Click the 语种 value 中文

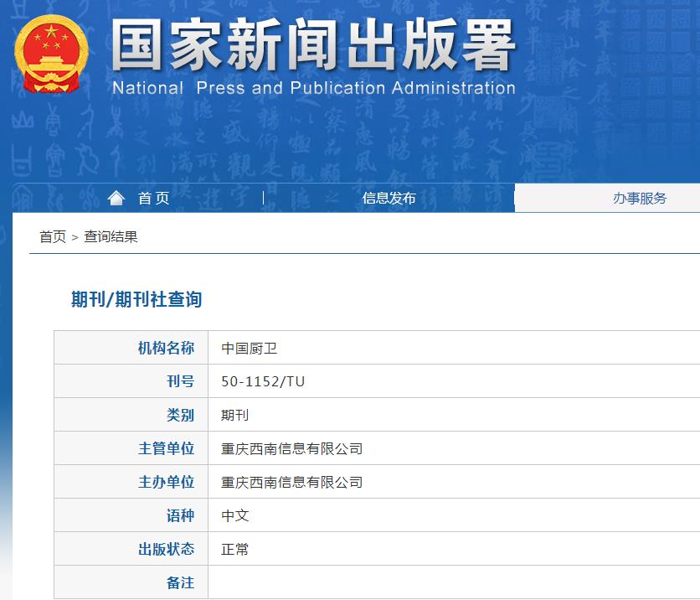tap(234, 515)
